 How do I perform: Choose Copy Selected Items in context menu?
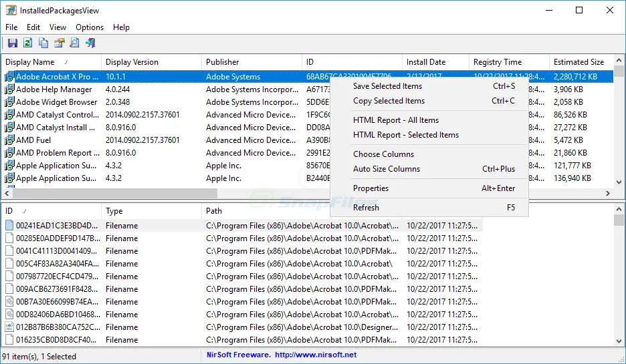(x=429, y=101)
